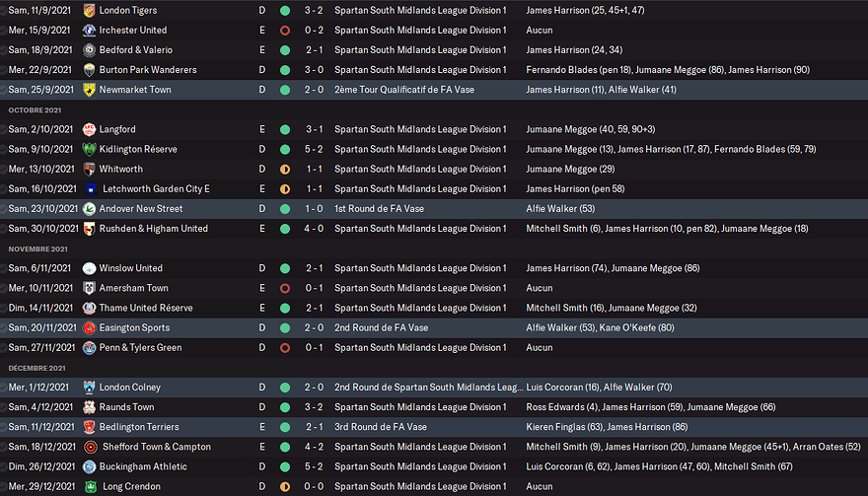Viewport: 868px width, 496px height.
Task: Click the green win indicator for Langford match
Action: click(x=285, y=129)
